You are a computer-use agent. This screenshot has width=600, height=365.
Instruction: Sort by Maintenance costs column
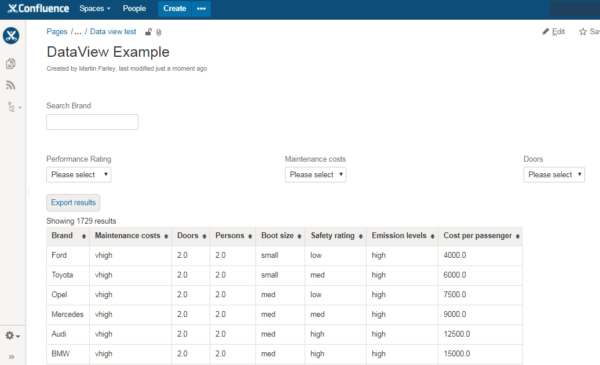coord(131,236)
